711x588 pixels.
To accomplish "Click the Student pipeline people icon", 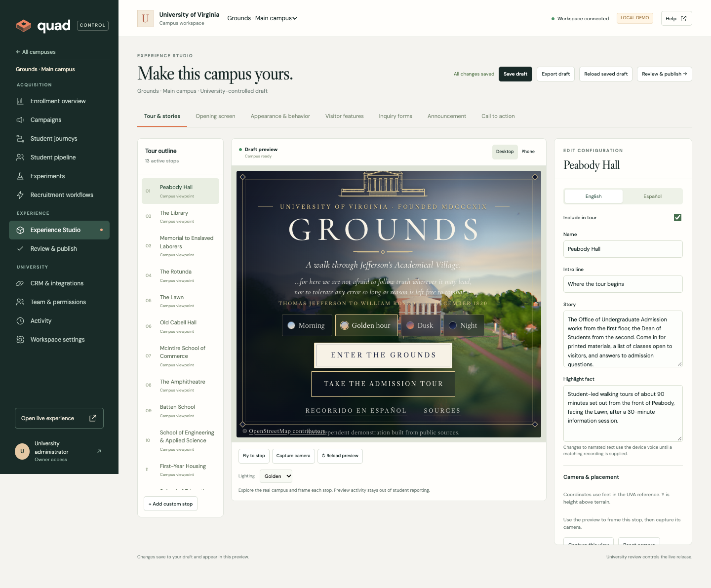I will tap(20, 157).
